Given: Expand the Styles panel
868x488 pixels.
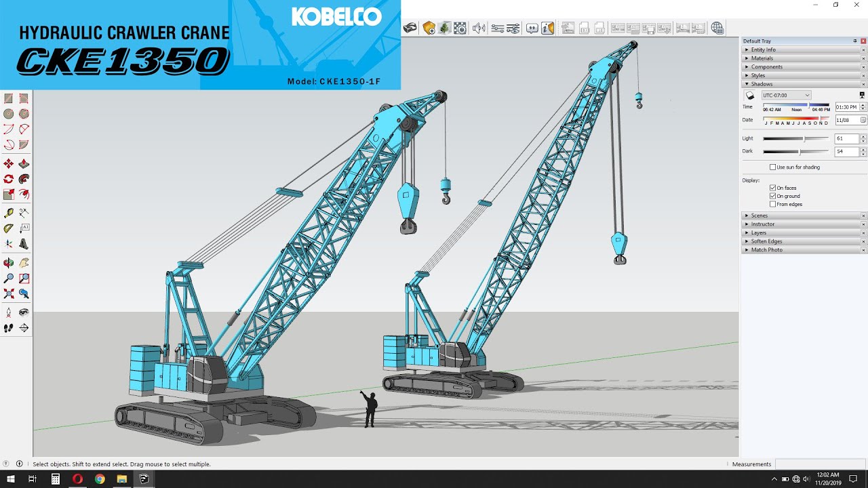Looking at the screenshot, I should pos(804,75).
